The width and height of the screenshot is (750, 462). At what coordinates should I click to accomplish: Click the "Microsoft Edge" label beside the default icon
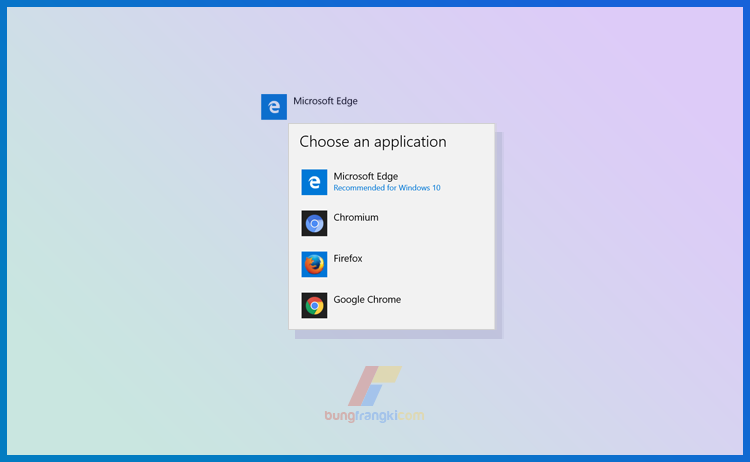[325, 101]
